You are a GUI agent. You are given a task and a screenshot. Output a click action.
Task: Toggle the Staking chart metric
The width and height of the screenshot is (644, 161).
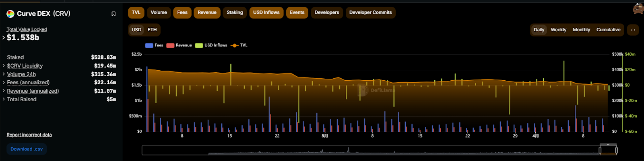[x=235, y=12]
